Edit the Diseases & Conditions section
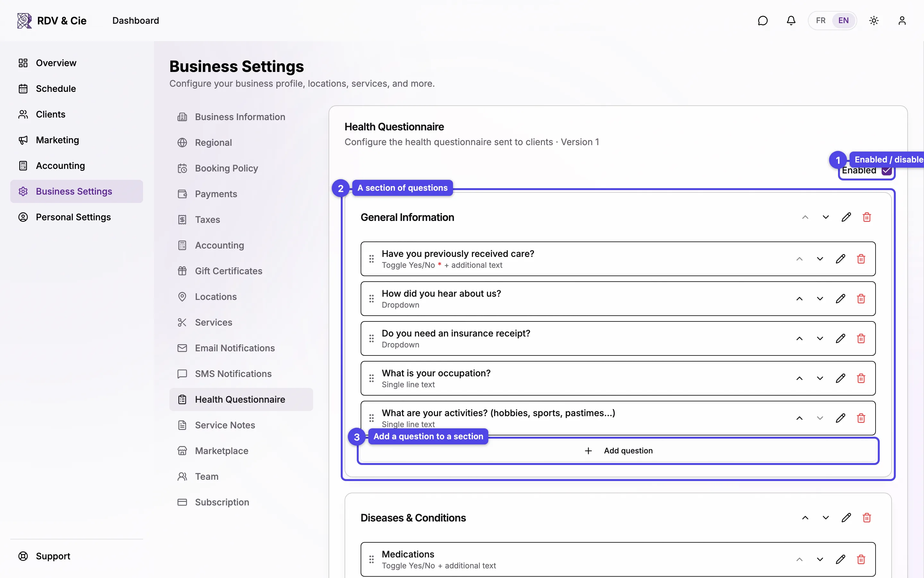The width and height of the screenshot is (924, 578). click(846, 518)
